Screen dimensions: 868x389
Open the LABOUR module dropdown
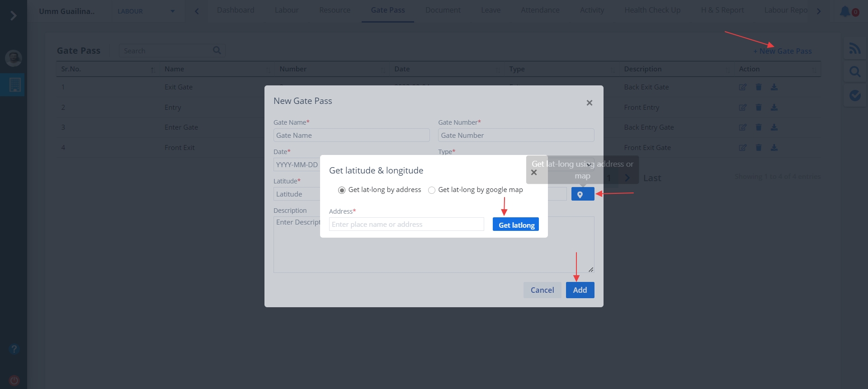(x=146, y=11)
